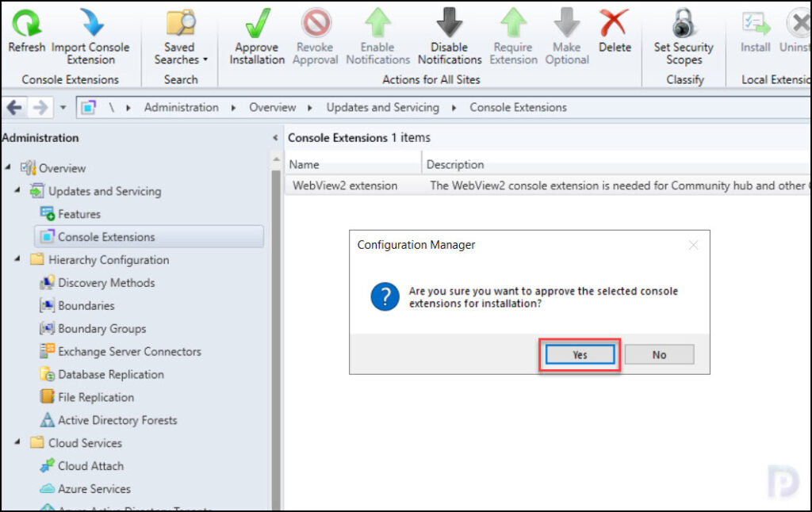This screenshot has width=812, height=512.
Task: Sort by Description column header
Action: tap(617, 164)
